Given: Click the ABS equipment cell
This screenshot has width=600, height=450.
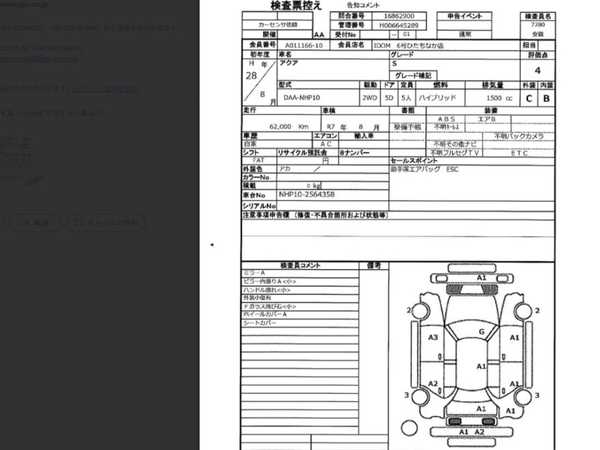Looking at the screenshot, I should point(446,119).
